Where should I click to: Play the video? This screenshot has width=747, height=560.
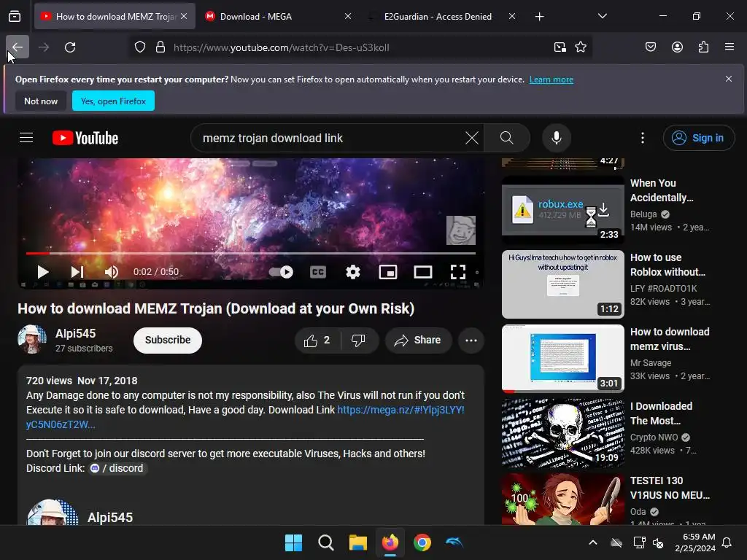click(43, 272)
